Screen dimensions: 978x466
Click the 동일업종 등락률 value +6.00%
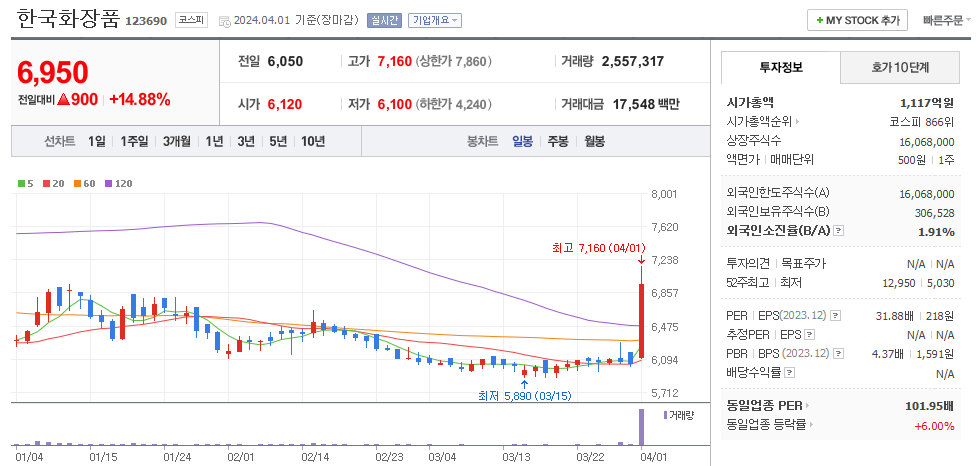[x=934, y=426]
